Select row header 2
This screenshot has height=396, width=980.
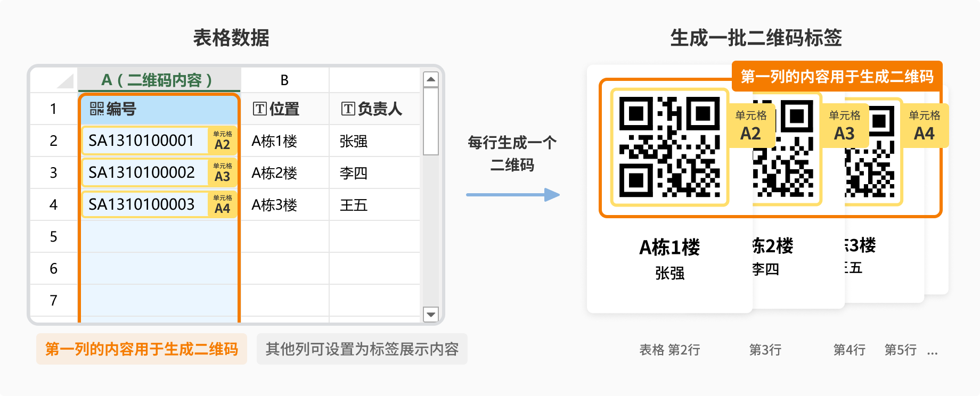coord(53,141)
